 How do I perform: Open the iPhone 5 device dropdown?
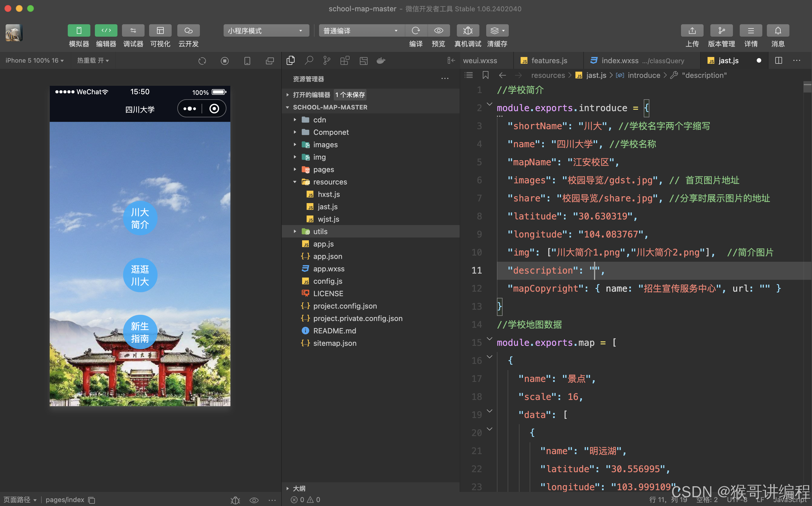pyautogui.click(x=34, y=61)
